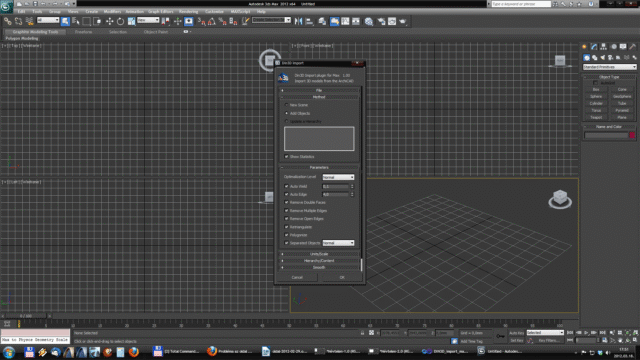Open the Standard Primitives dropdown
The width and height of the screenshot is (640, 360).
point(609,67)
